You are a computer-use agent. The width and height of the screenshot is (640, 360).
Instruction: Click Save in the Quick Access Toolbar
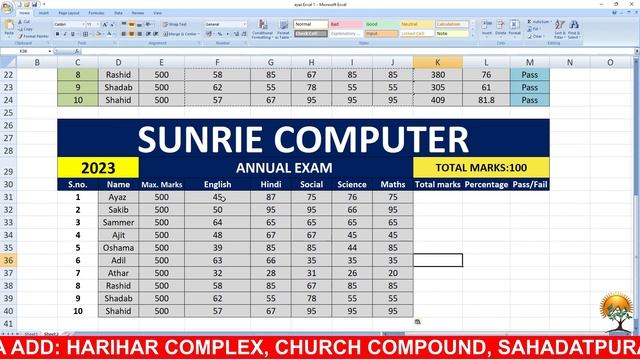click(35, 4)
